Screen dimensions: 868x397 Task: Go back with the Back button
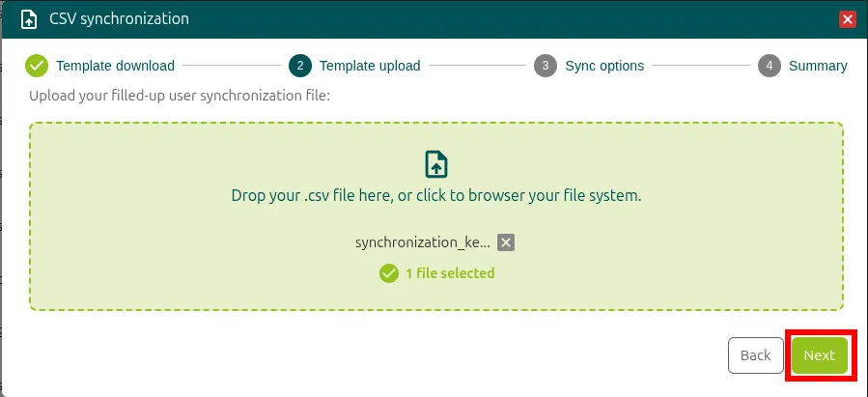756,355
